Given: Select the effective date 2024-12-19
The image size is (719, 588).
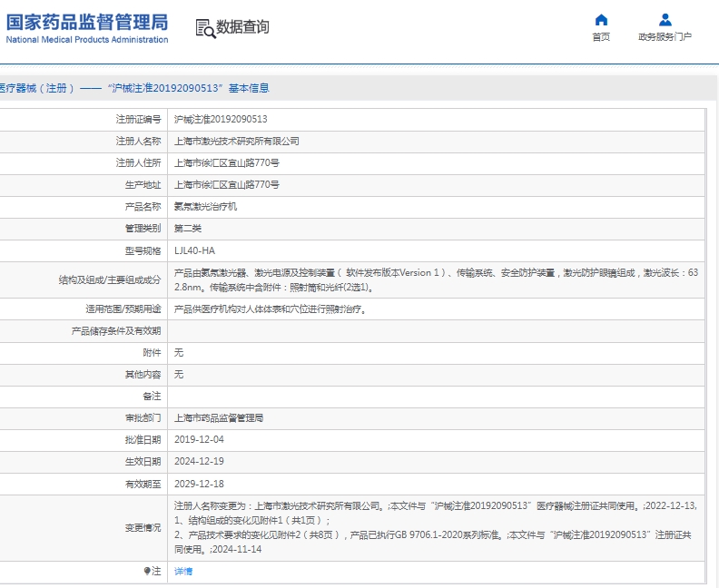Looking at the screenshot, I should pos(199,462).
